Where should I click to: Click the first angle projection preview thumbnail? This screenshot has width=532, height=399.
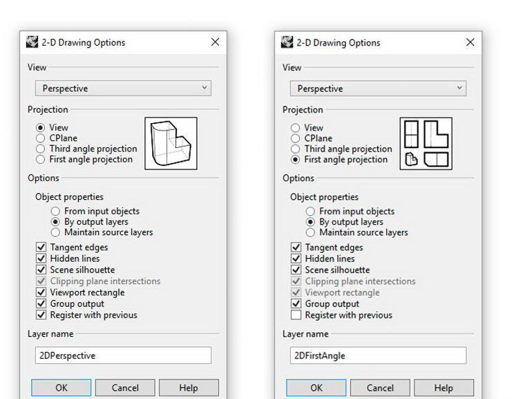[426, 143]
